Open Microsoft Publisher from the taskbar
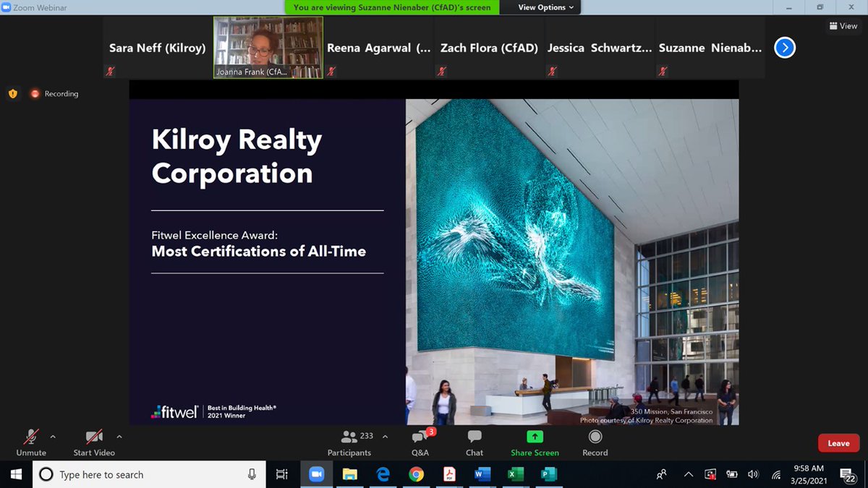 click(549, 474)
